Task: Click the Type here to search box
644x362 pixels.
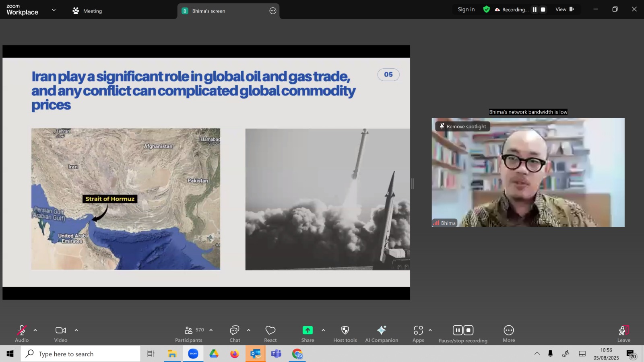Action: [80, 354]
